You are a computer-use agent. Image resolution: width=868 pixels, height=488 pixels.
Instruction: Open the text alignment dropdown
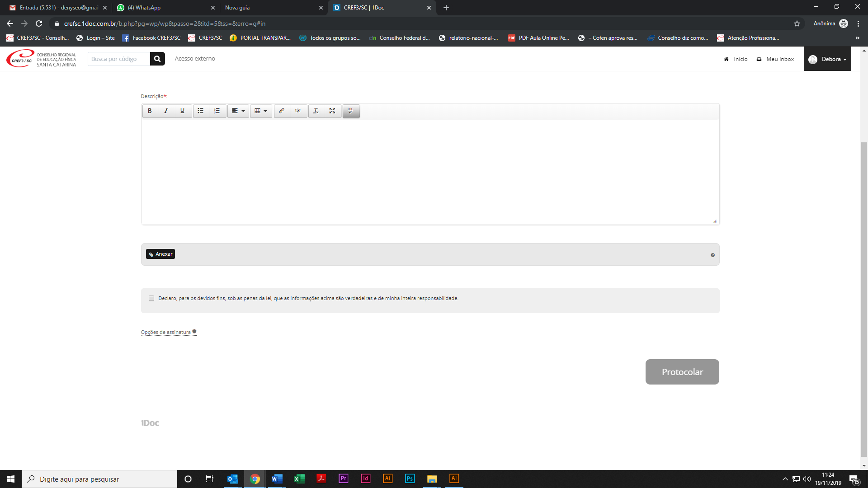[x=238, y=111]
